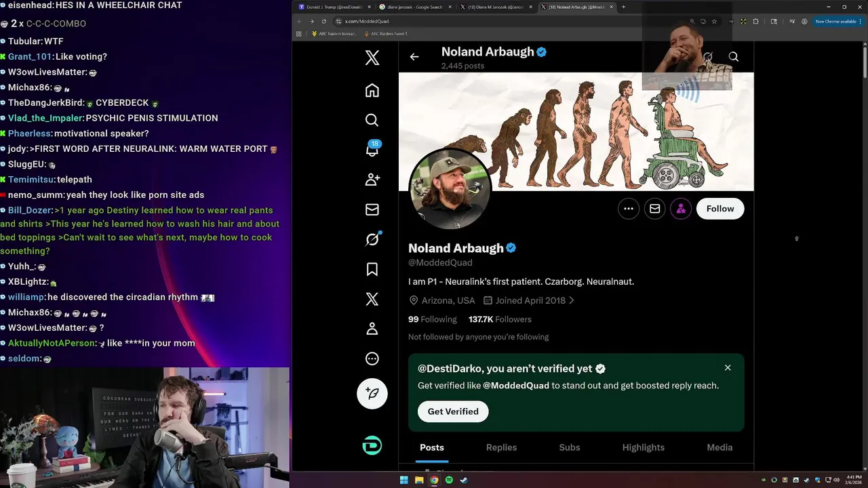Open the DestiDarko account avatar in sidebar
The width and height of the screenshot is (868, 488).
click(372, 445)
